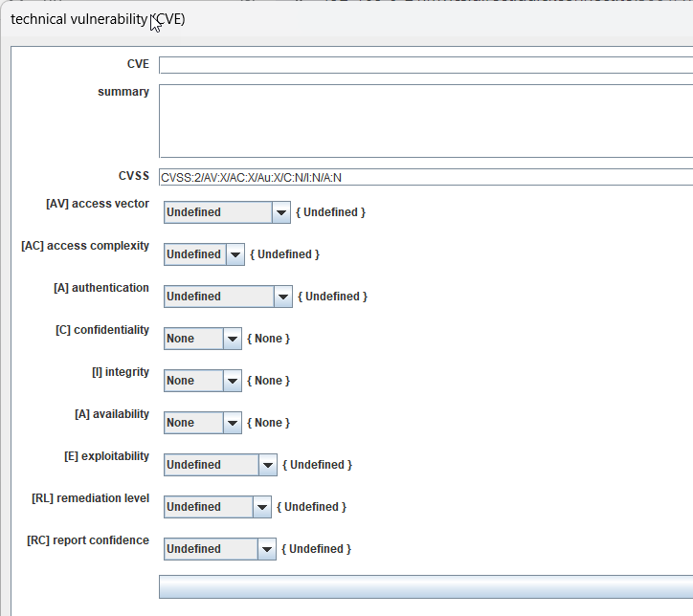Click the '[RL] remediation level' label

click(x=91, y=498)
